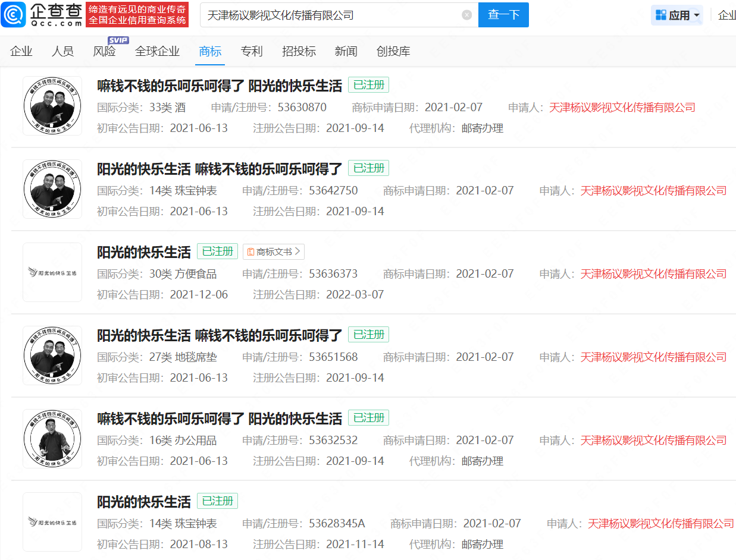Open trademark title of registration 53642750

pyautogui.click(x=220, y=169)
